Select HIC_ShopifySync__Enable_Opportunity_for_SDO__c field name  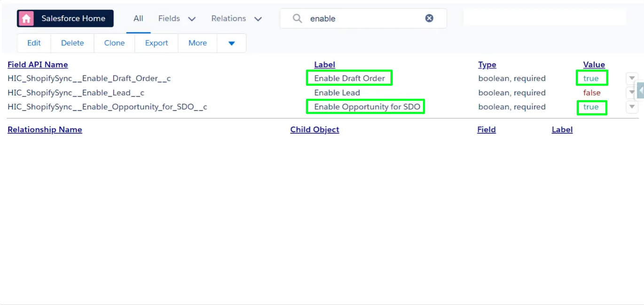107,107
